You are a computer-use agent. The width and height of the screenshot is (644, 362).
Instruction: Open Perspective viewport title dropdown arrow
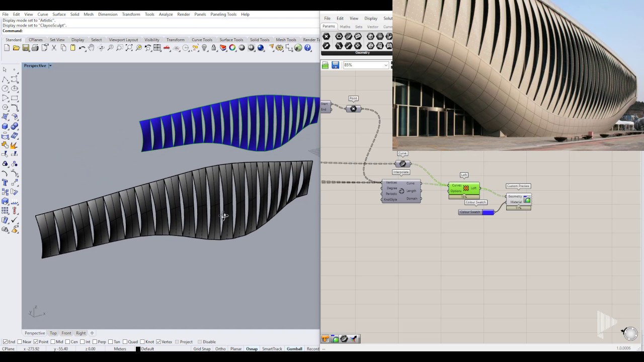click(x=50, y=66)
